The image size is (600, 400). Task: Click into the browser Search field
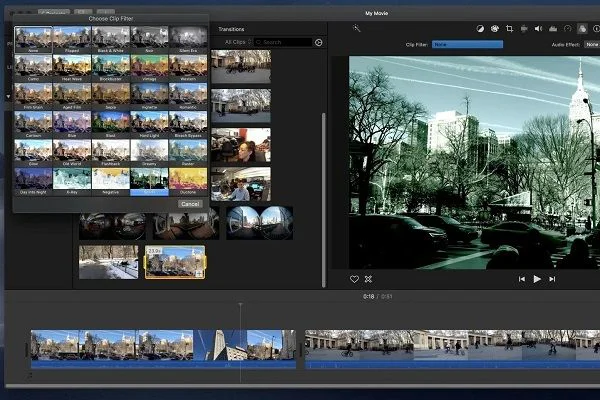coord(283,42)
